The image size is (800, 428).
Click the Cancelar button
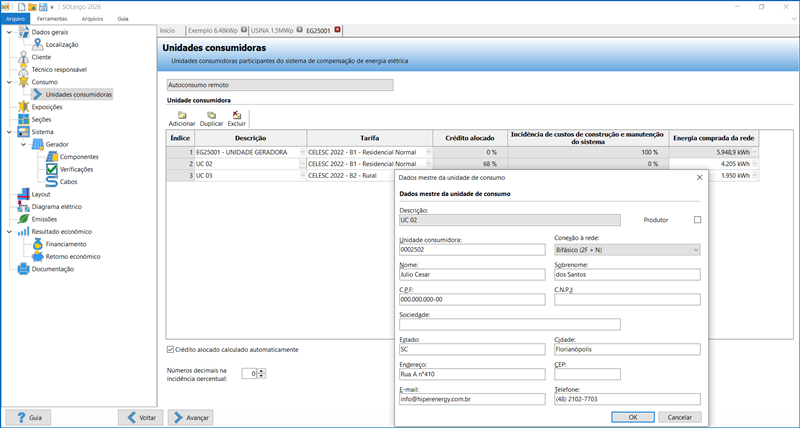tap(678, 416)
